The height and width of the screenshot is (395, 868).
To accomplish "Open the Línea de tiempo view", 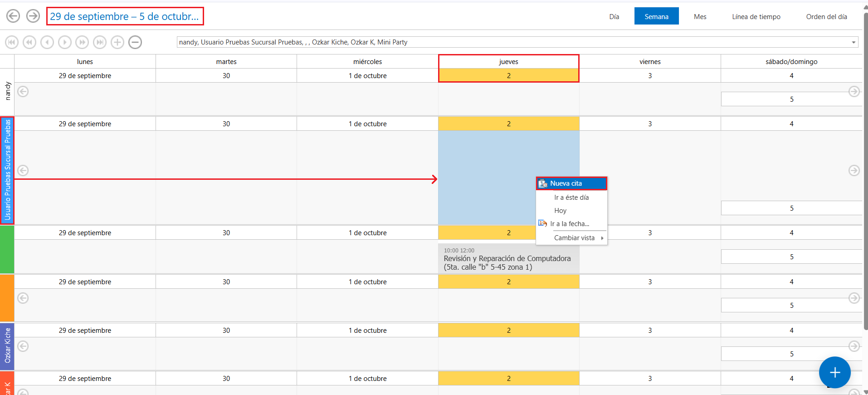I will coord(756,17).
